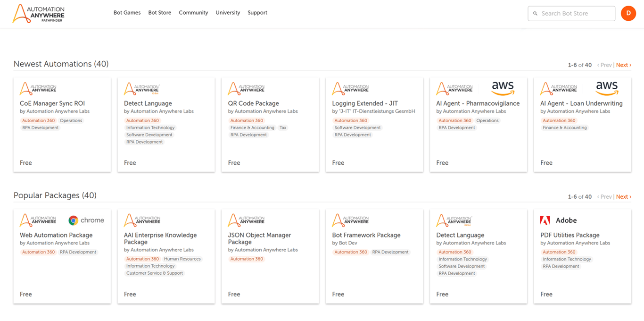
Task: Click the Automation Anywhere logo on CoE Manager Sync ROI card
Action: coord(39,88)
